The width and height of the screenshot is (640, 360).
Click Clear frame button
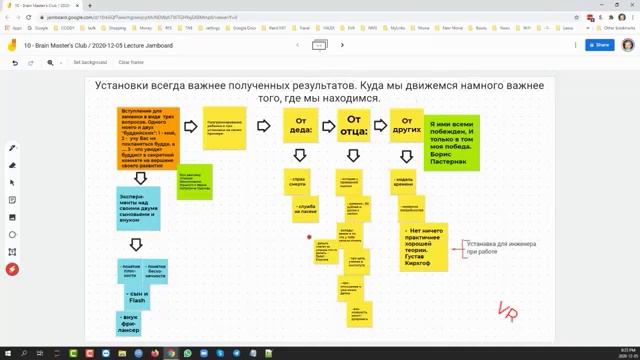click(x=131, y=62)
